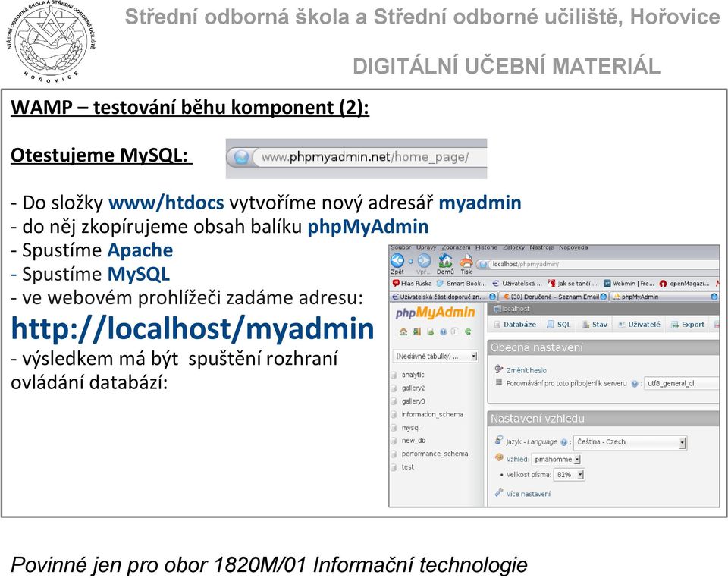Image resolution: width=728 pixels, height=578 pixels.
Task: Close the phpMyAdmin browser tab with its blue button
Action: [714, 296]
